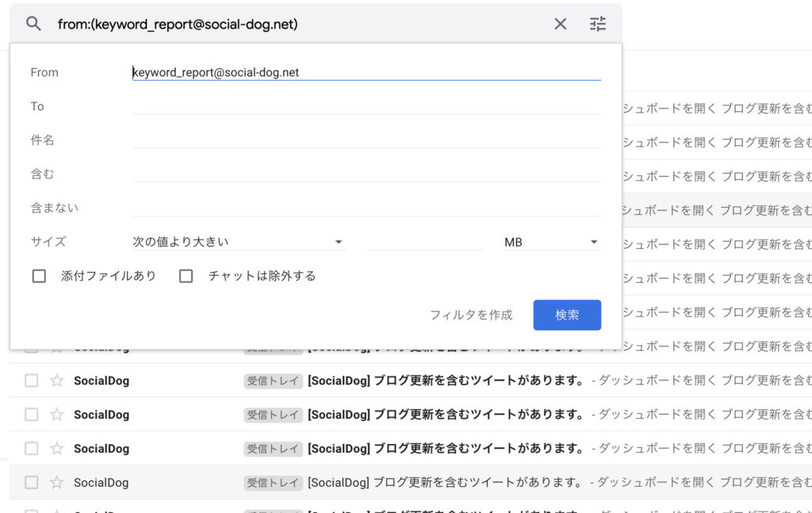Click into the To field
Viewport: 812px width, 513px height.
coord(366,106)
